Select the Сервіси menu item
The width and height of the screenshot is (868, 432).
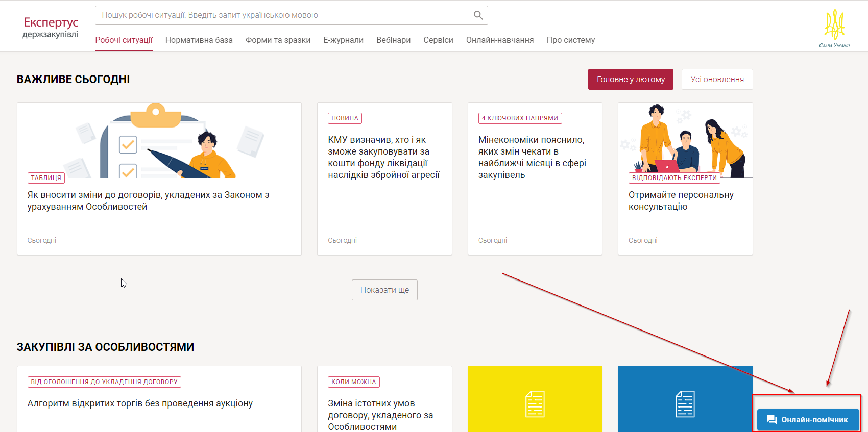pos(438,40)
